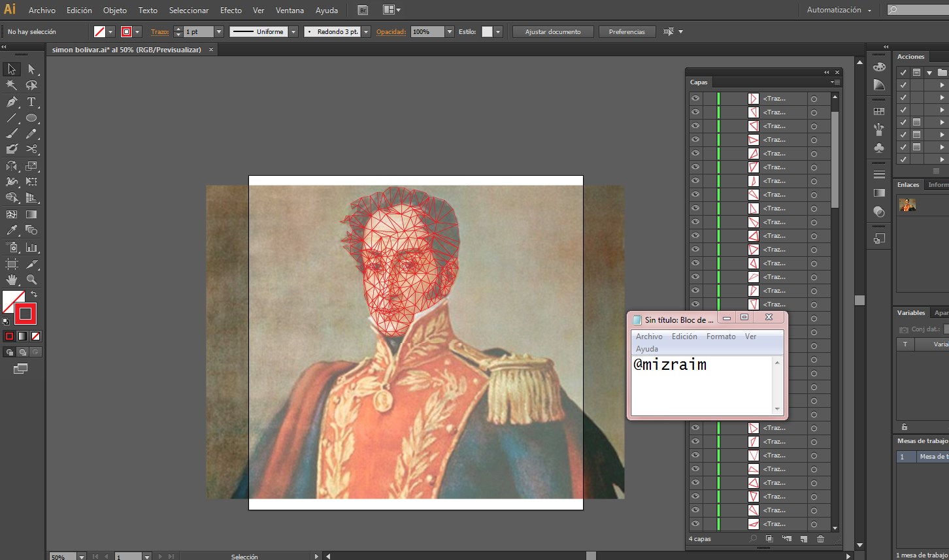Open the stroke weight 1 pt dropdown
This screenshot has width=949, height=560.
[219, 31]
